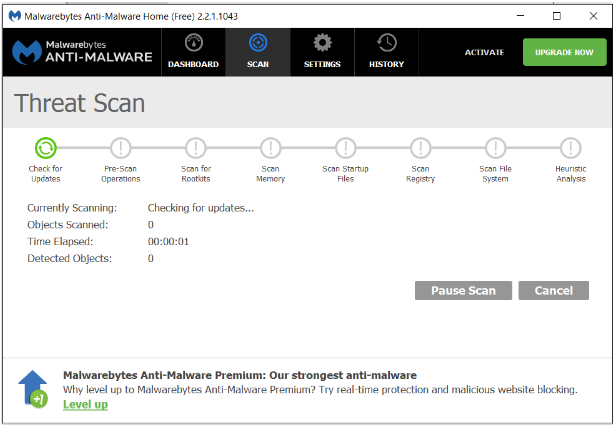616x429 pixels.
Task: Click the Heuristic Analysis step icon
Action: (571, 149)
